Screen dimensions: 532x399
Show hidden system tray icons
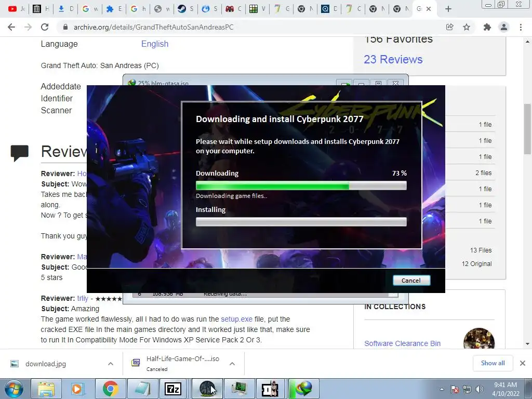[442, 389]
